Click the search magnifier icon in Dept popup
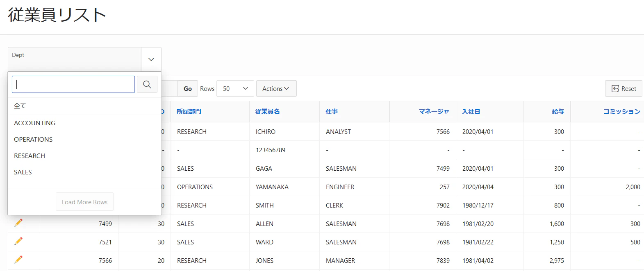This screenshot has width=644, height=271. click(x=147, y=84)
